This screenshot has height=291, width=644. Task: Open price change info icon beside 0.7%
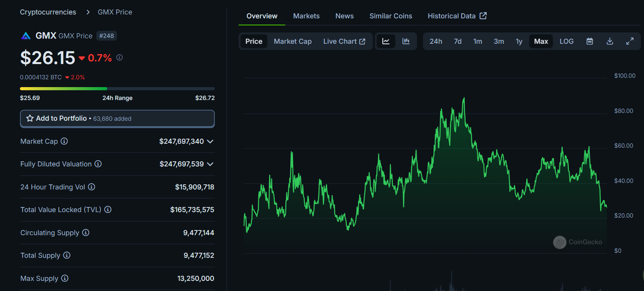point(120,57)
